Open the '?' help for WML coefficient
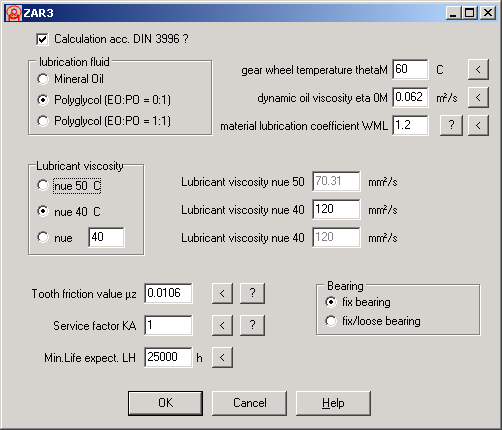 (x=451, y=125)
